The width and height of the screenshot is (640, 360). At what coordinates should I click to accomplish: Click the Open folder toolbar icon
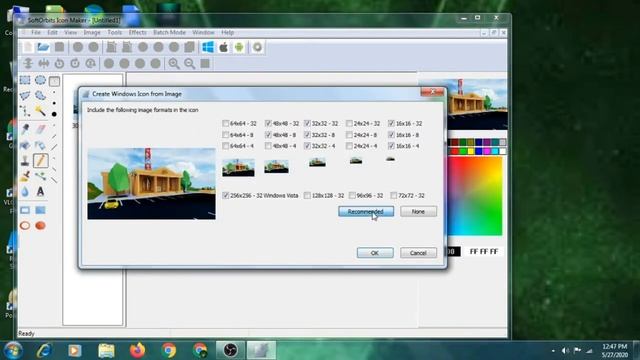[43, 47]
